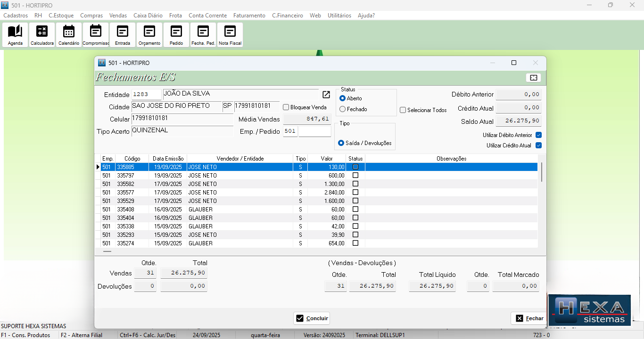Click the Concluir button
This screenshot has width=644, height=339.
pos(312,318)
